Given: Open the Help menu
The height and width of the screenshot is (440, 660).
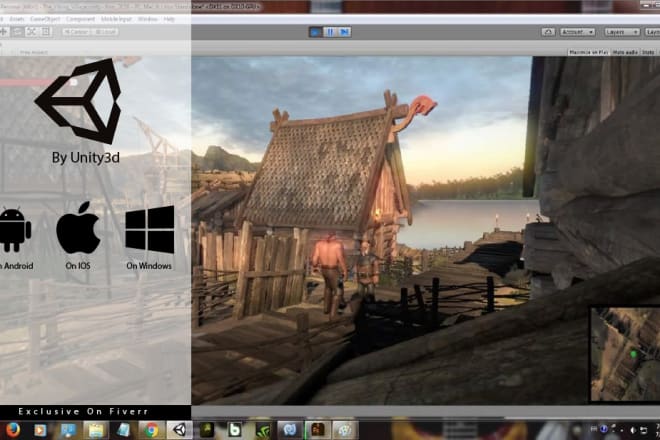Looking at the screenshot, I should point(169,19).
